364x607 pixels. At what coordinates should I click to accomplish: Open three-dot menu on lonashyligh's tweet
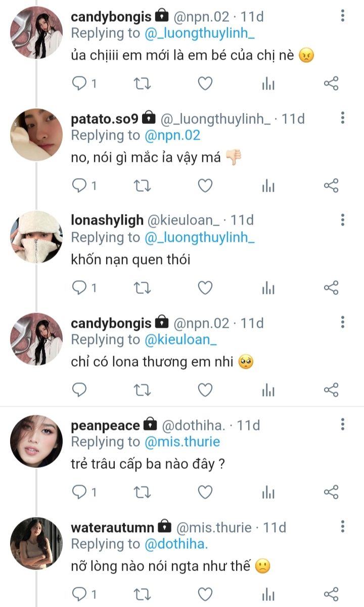(x=343, y=220)
